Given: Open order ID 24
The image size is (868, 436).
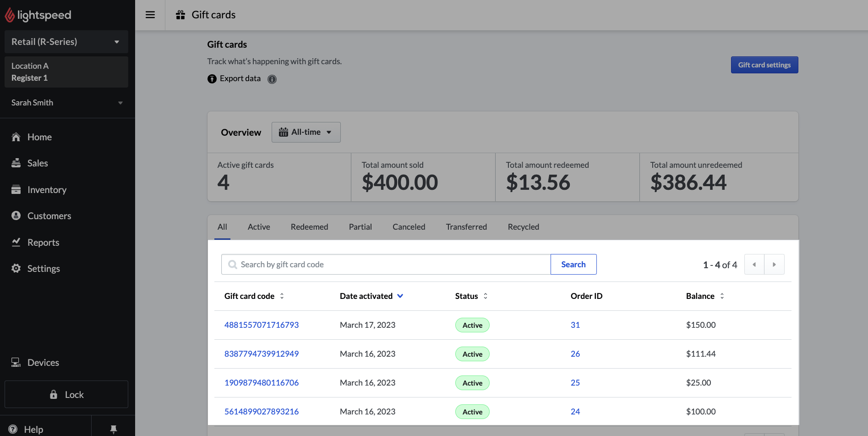Looking at the screenshot, I should pyautogui.click(x=575, y=412).
